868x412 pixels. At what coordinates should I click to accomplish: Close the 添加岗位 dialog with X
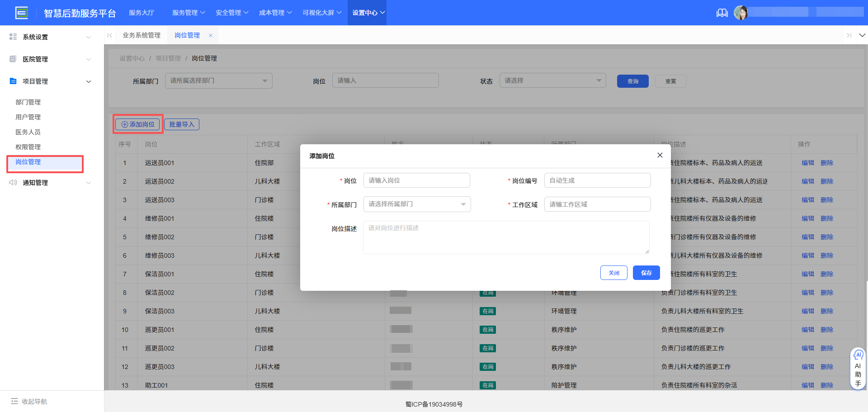(x=660, y=155)
